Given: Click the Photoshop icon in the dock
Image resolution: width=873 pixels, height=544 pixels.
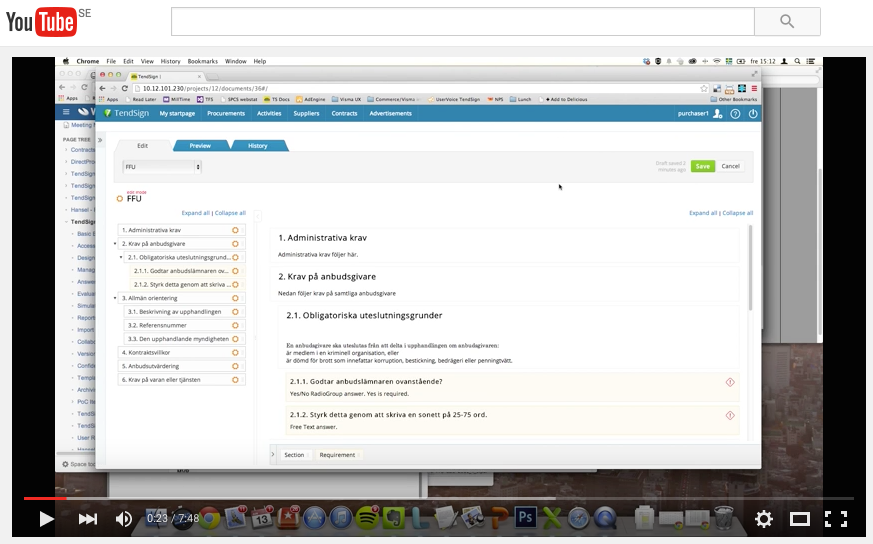Looking at the screenshot, I should click(526, 517).
